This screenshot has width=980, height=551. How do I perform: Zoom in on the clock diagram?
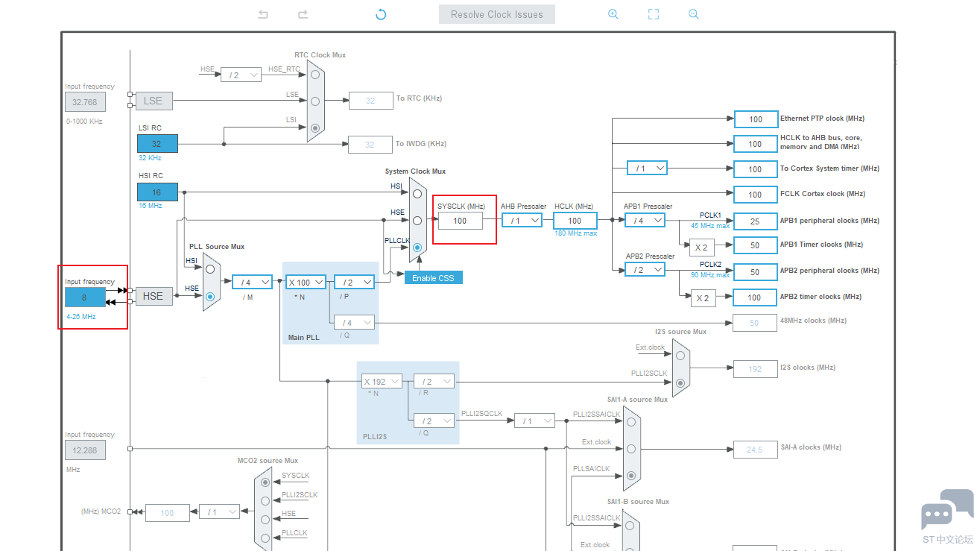[x=613, y=14]
